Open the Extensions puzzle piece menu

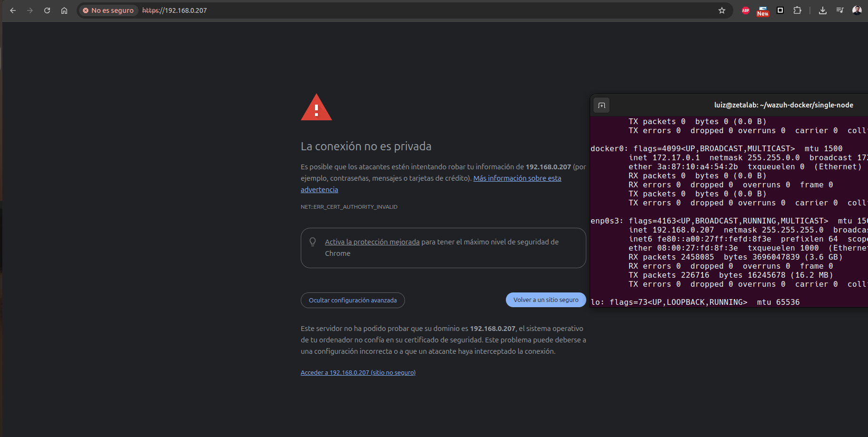point(797,10)
